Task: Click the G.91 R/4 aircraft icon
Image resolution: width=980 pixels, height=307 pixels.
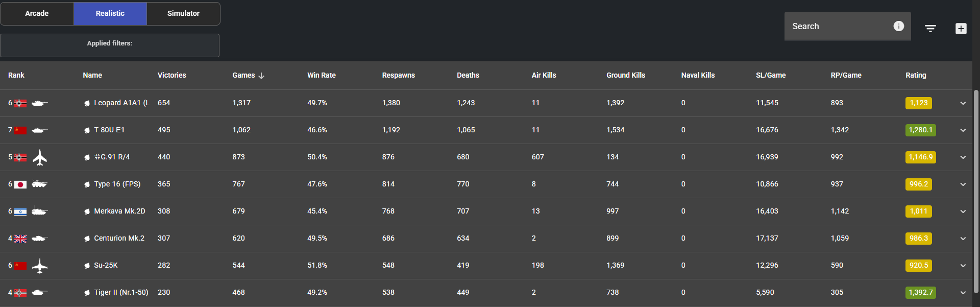Action: click(40, 157)
